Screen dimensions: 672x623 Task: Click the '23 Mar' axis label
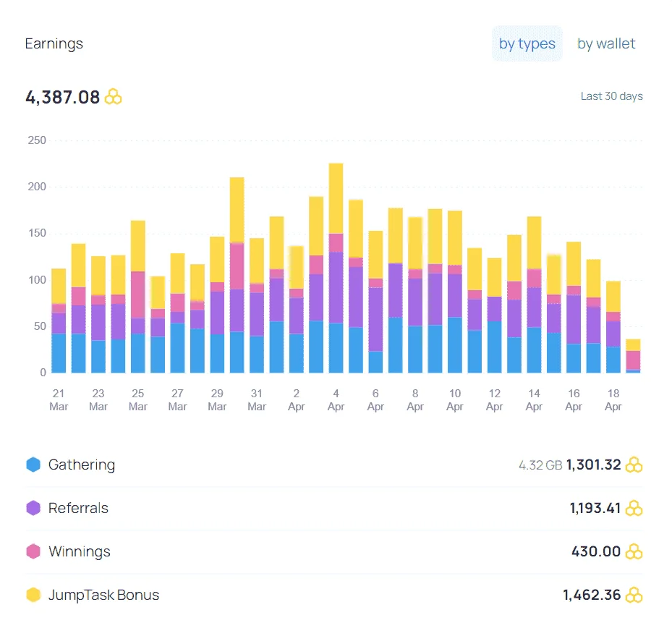tap(98, 400)
